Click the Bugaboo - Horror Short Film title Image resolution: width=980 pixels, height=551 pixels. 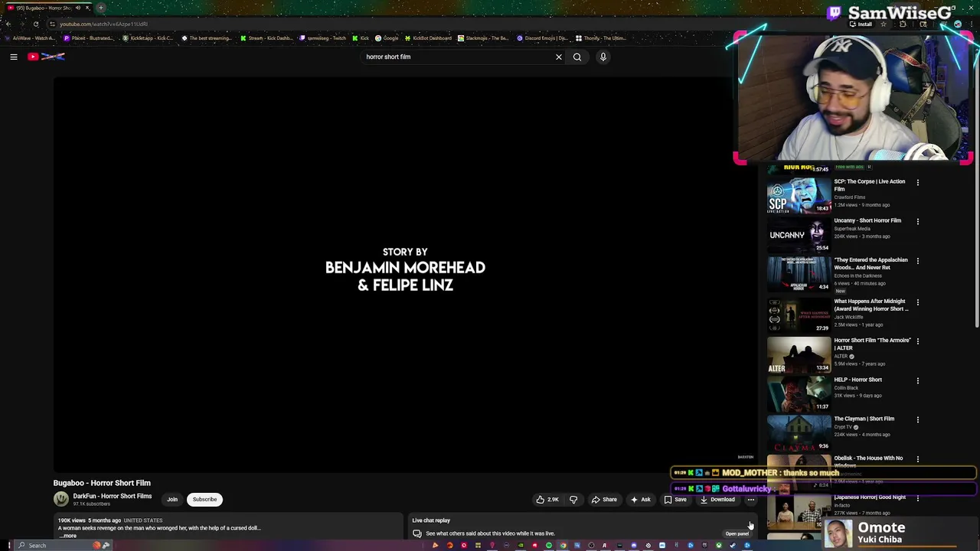click(x=102, y=483)
